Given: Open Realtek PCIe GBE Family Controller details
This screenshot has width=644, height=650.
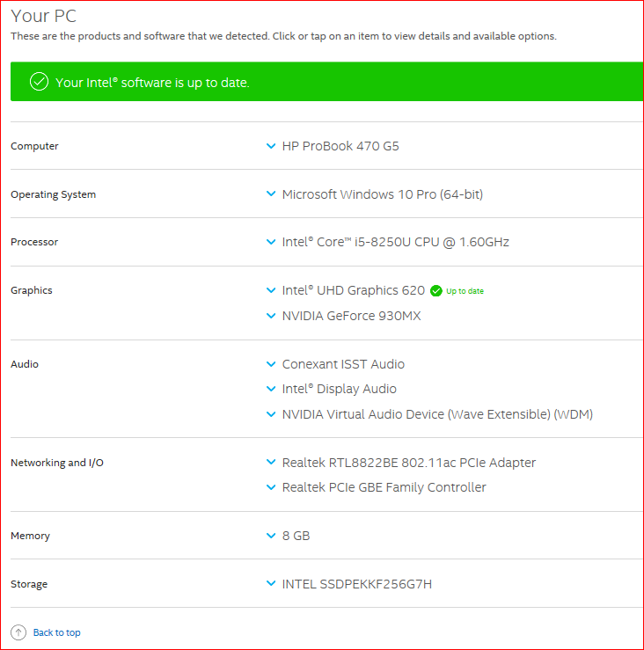Looking at the screenshot, I should click(x=384, y=487).
